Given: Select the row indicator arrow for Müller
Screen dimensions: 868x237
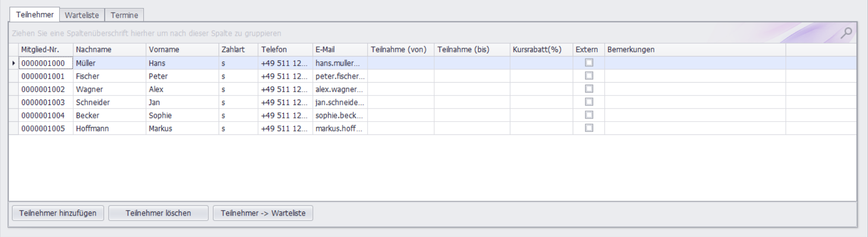Looking at the screenshot, I should [13, 63].
